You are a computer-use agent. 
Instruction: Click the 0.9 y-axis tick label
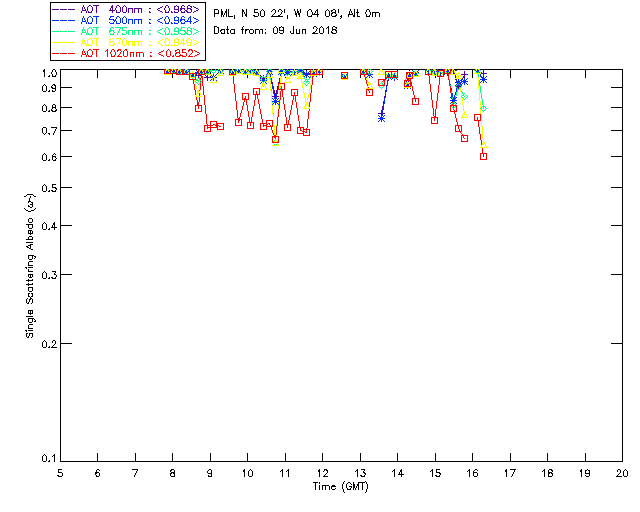pyautogui.click(x=49, y=88)
